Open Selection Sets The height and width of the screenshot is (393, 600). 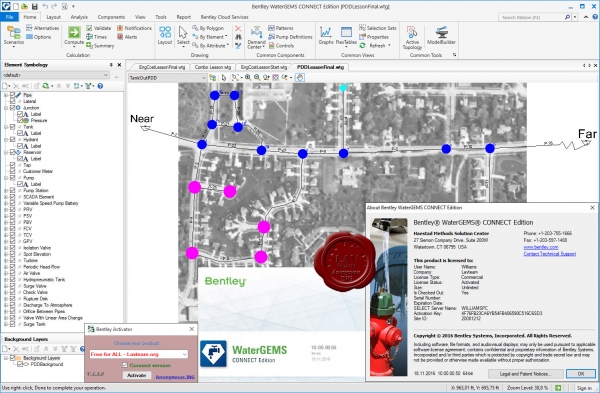[377, 28]
